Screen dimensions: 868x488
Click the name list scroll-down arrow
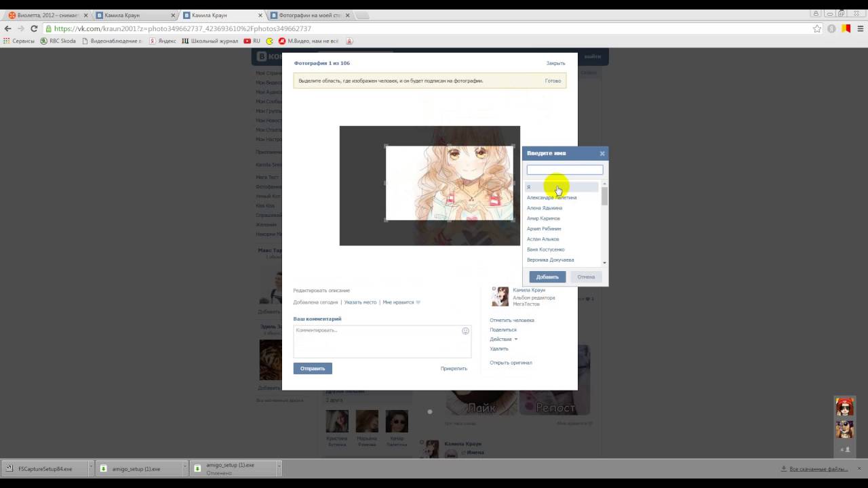[x=604, y=263]
